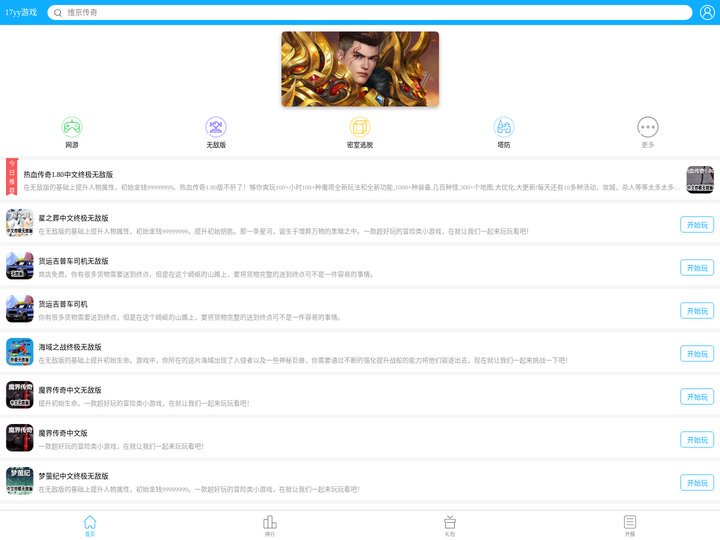Select the 海域之战终极无敌版 title text
720x540 pixels.
pos(70,347)
